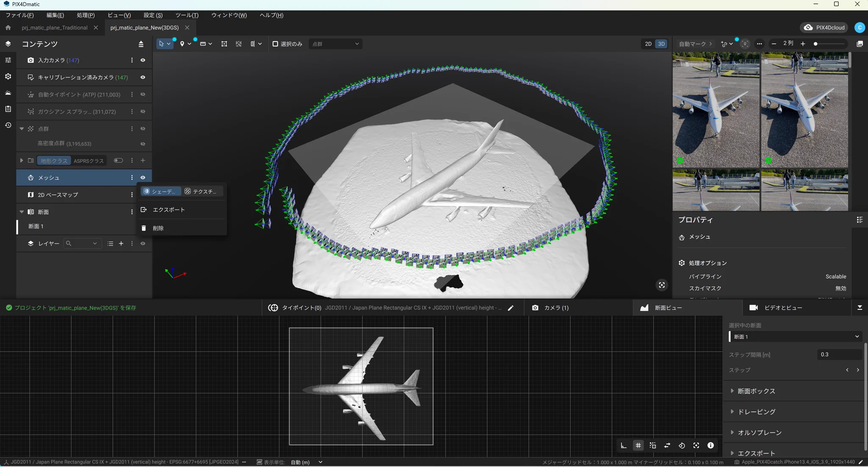Hide the 入力カメラ layer
This screenshot has height=467, width=868.
coord(143,60)
